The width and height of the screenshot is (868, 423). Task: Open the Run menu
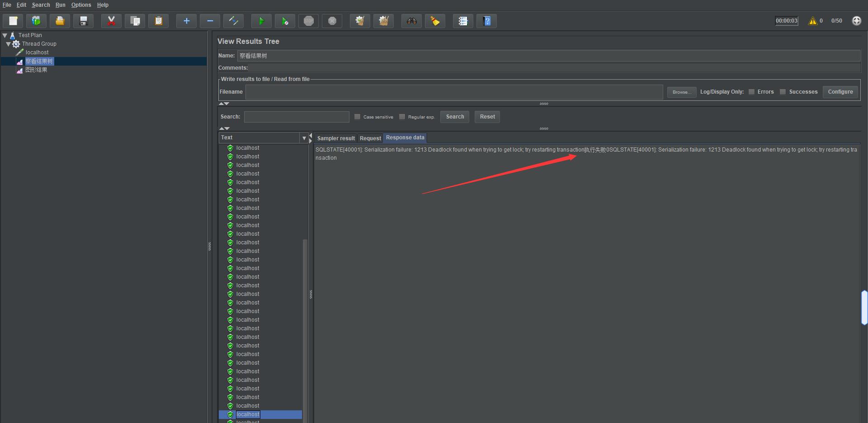pyautogui.click(x=61, y=5)
